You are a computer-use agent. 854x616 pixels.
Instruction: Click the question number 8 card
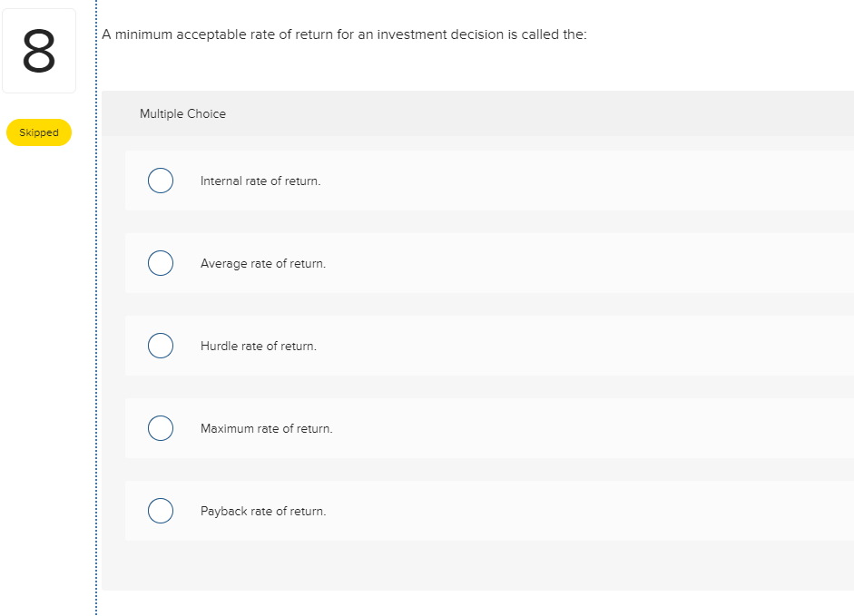pos(38,50)
